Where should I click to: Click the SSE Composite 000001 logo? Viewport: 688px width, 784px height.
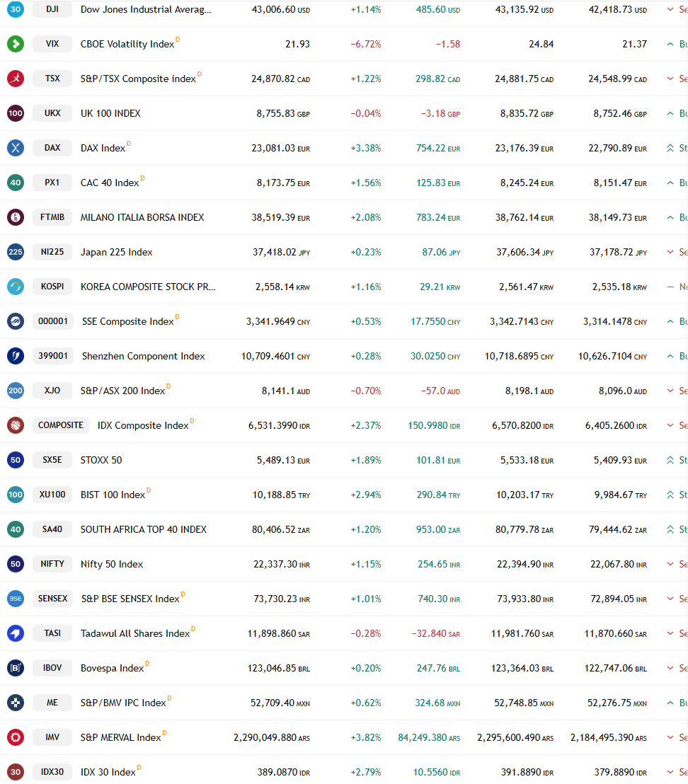coord(16,321)
